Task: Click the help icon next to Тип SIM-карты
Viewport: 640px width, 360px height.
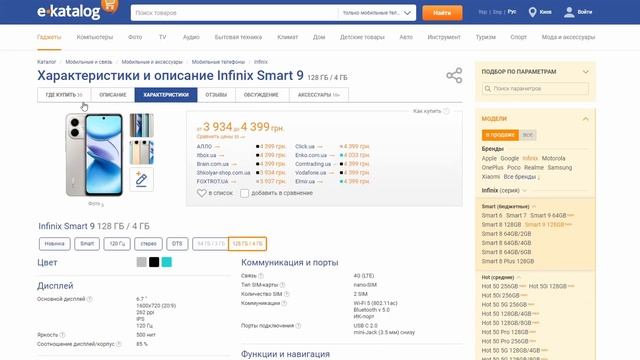Action: tap(282, 285)
